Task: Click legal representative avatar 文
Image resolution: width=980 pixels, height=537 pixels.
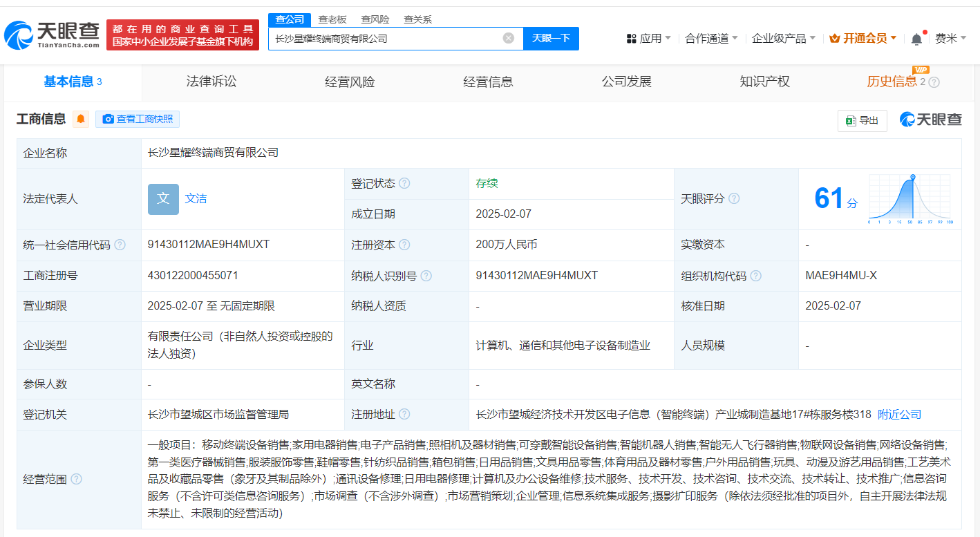Action: (163, 198)
